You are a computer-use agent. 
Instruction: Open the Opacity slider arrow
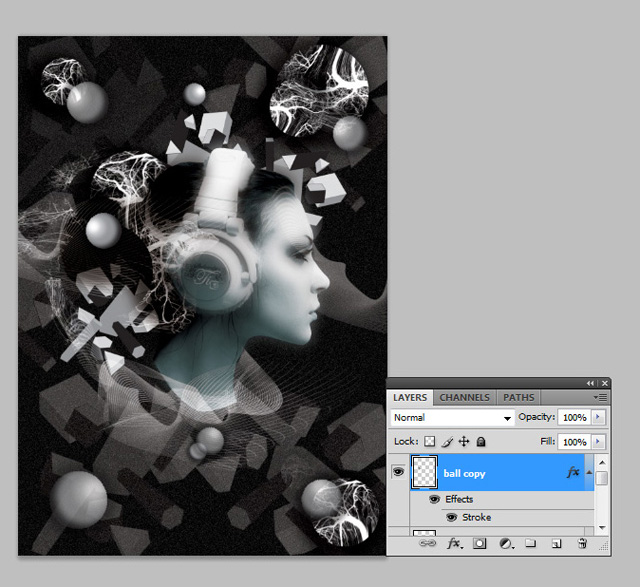(x=599, y=417)
